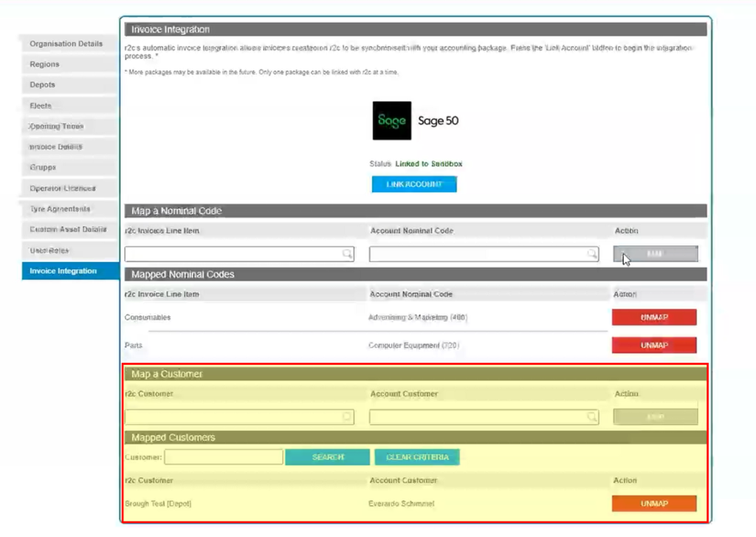Click the magnifier in Account Nominal Code field

[x=591, y=253]
